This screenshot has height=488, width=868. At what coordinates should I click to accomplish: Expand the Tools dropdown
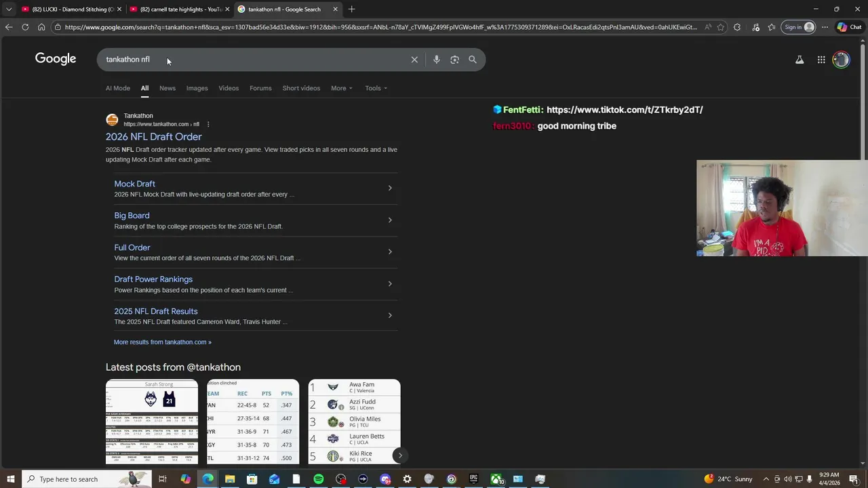pos(376,88)
